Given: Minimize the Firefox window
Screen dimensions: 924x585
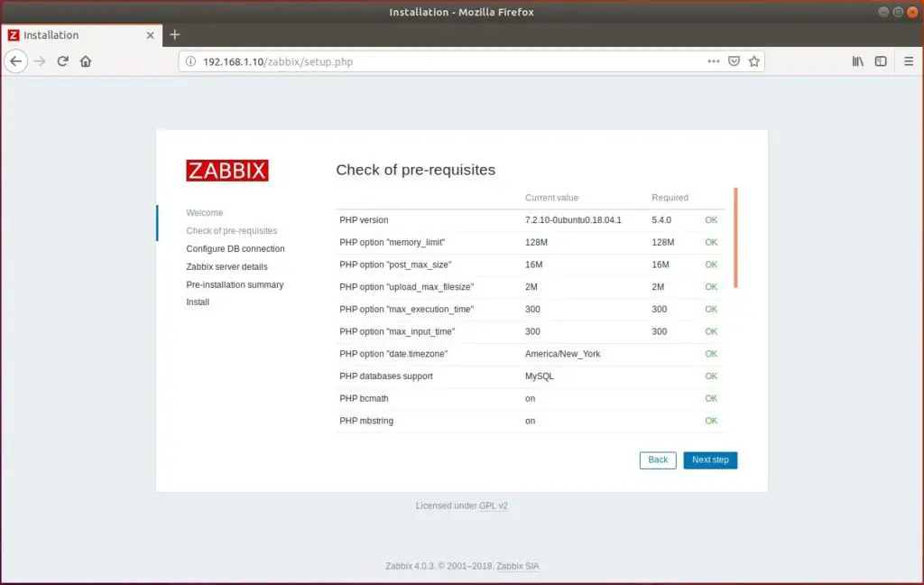Looking at the screenshot, I should [882, 12].
